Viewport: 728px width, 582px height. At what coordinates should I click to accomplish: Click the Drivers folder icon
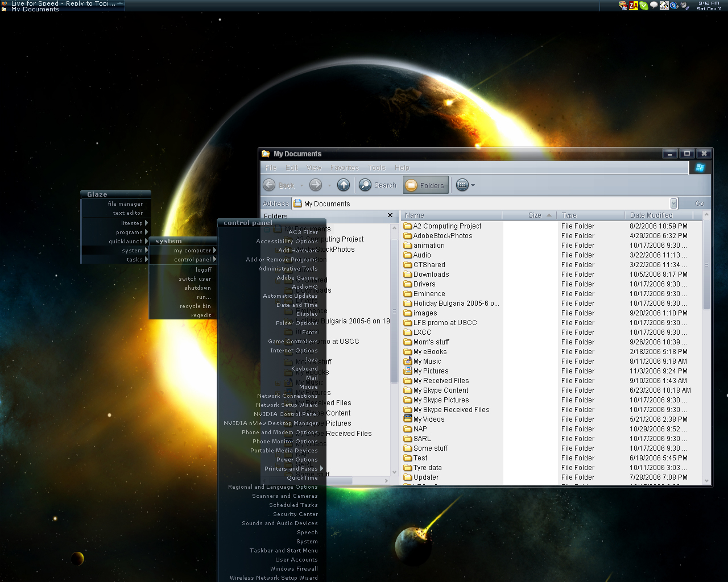pyautogui.click(x=408, y=284)
